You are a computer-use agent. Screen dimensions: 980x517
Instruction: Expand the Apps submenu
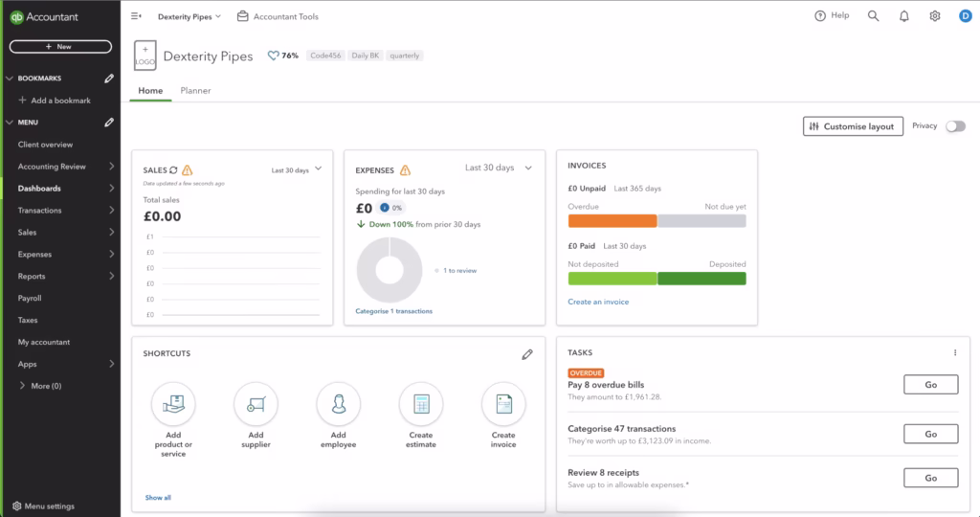(x=111, y=364)
